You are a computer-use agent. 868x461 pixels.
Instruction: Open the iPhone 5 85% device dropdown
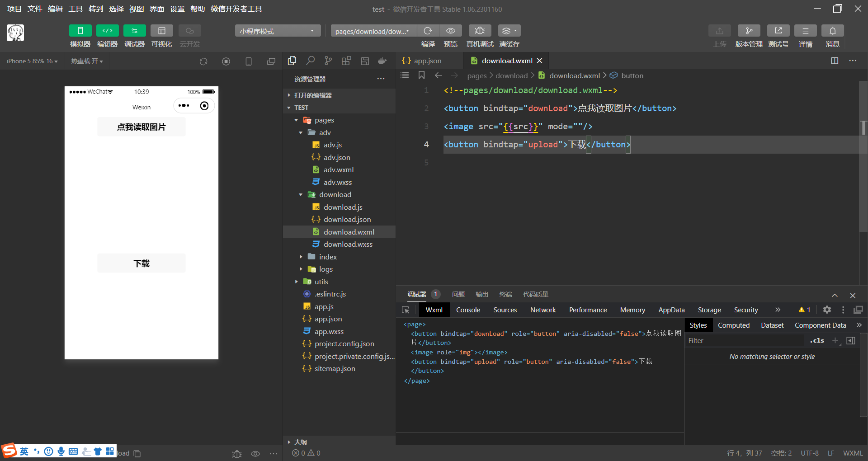coord(32,61)
